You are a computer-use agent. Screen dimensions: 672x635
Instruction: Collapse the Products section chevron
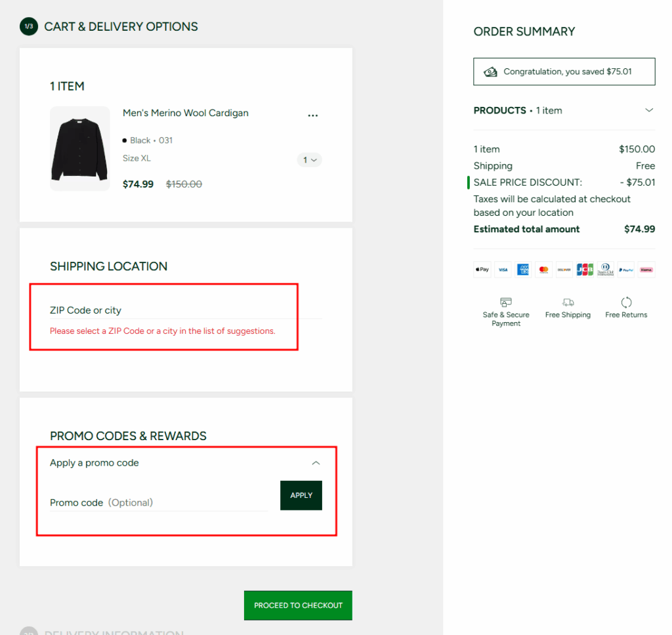click(x=649, y=110)
